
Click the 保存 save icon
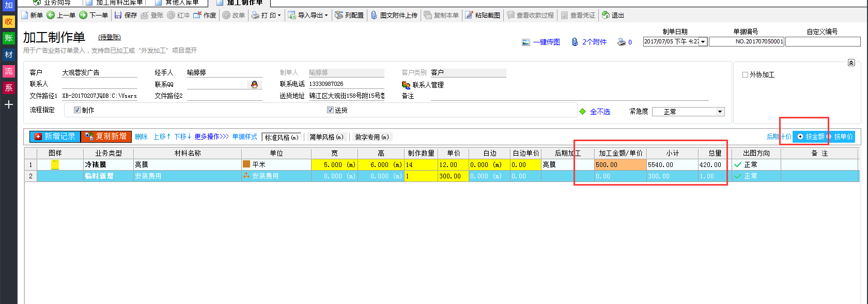[118, 16]
